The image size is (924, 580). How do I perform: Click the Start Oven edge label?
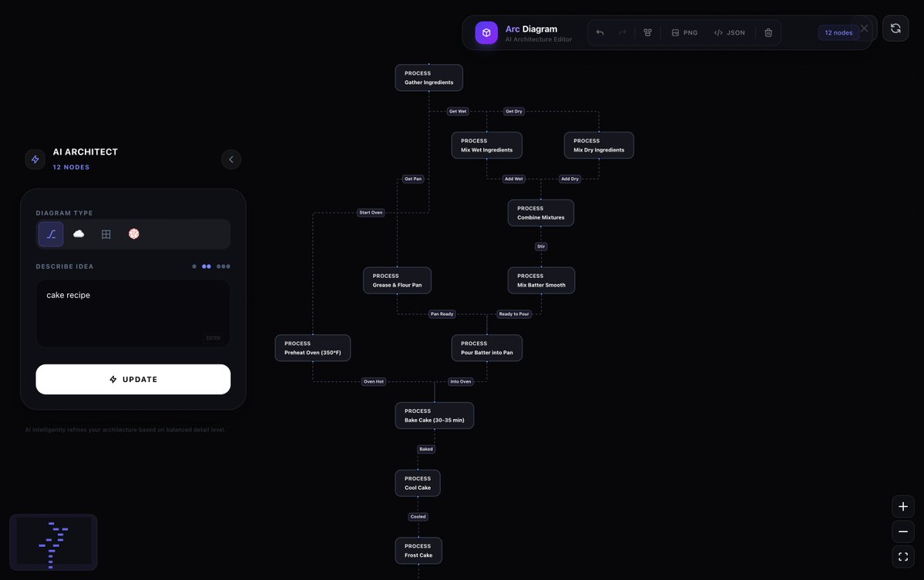[371, 213]
